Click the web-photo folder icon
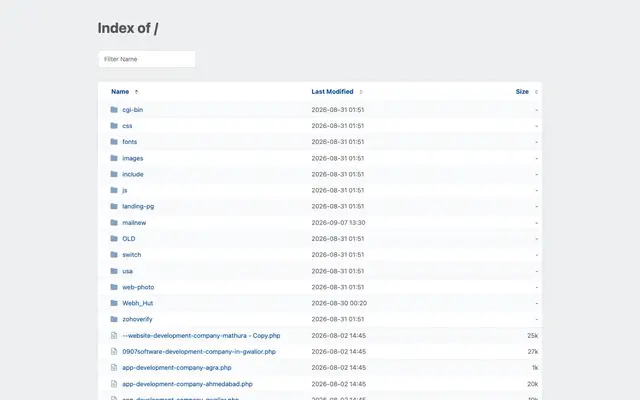The height and width of the screenshot is (400, 640). [114, 287]
